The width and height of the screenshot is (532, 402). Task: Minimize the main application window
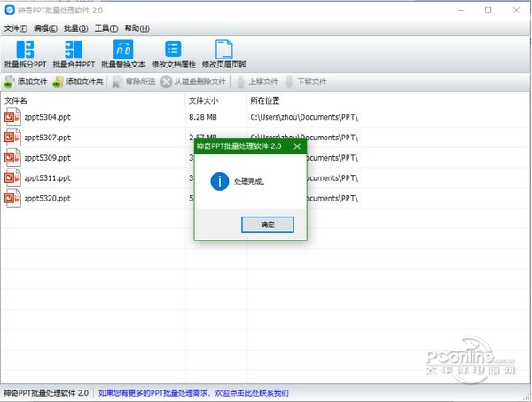pyautogui.click(x=460, y=10)
